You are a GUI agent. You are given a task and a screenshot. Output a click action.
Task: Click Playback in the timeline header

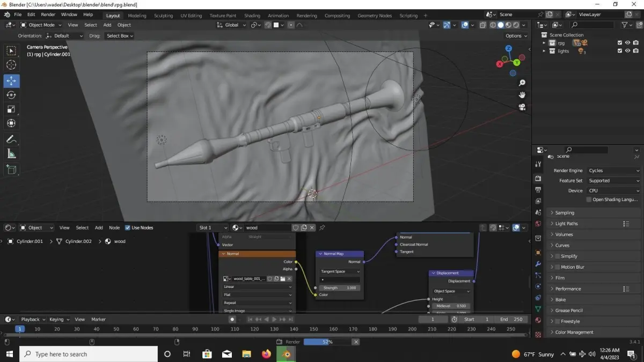coord(33,319)
